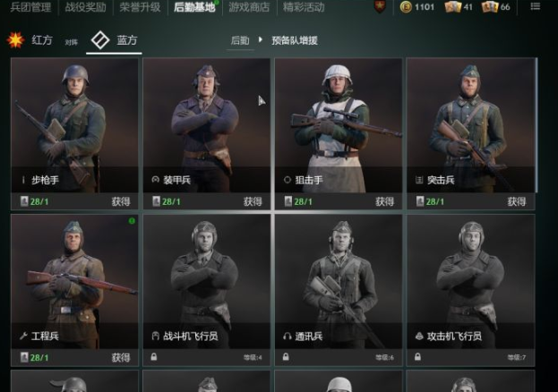This screenshot has height=392, width=558.
Task: Click the lock icon on 攻击机飞行员 card
Action: pyautogui.click(x=417, y=356)
